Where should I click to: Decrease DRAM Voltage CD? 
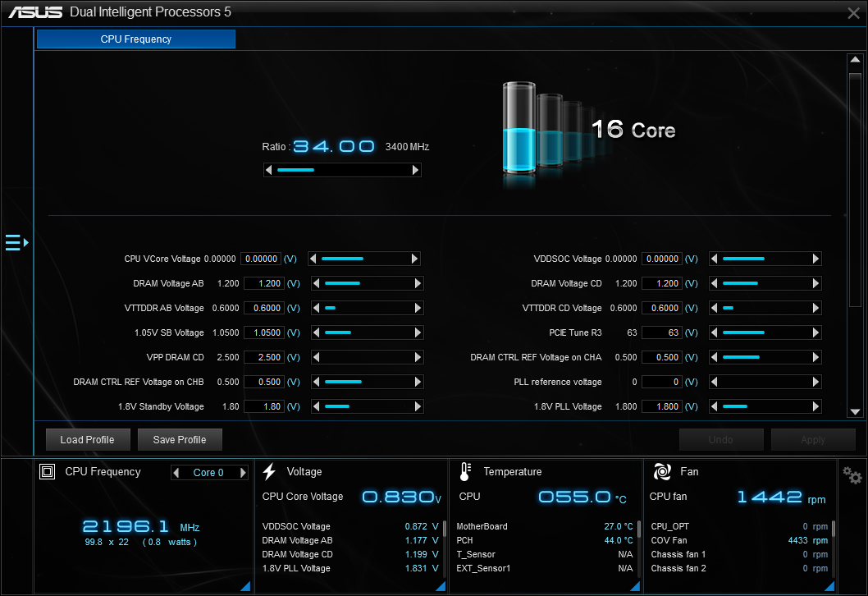714,283
